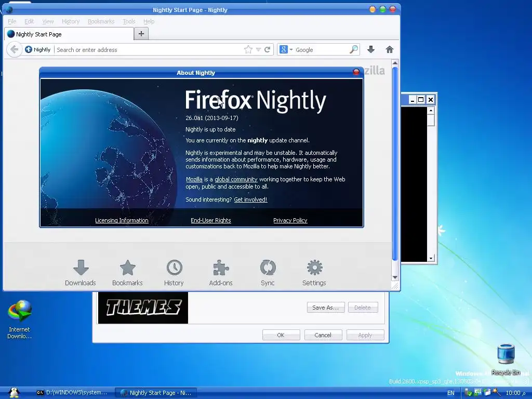
Task: Select the Nightly Start Page tab
Action: [x=69, y=34]
